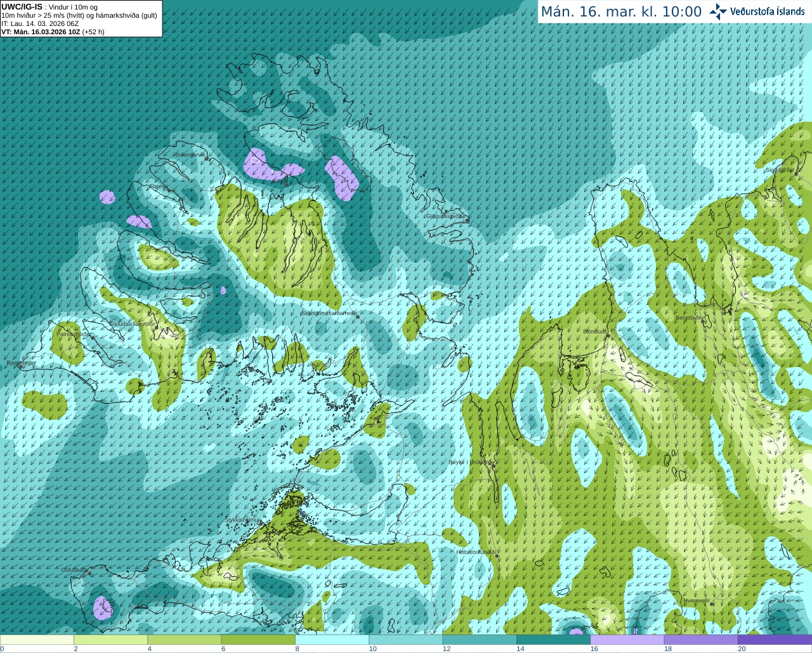Viewport: 812px width, 653px height.
Task: Click the Veðurstofa Íslands logo icon
Action: [x=718, y=11]
